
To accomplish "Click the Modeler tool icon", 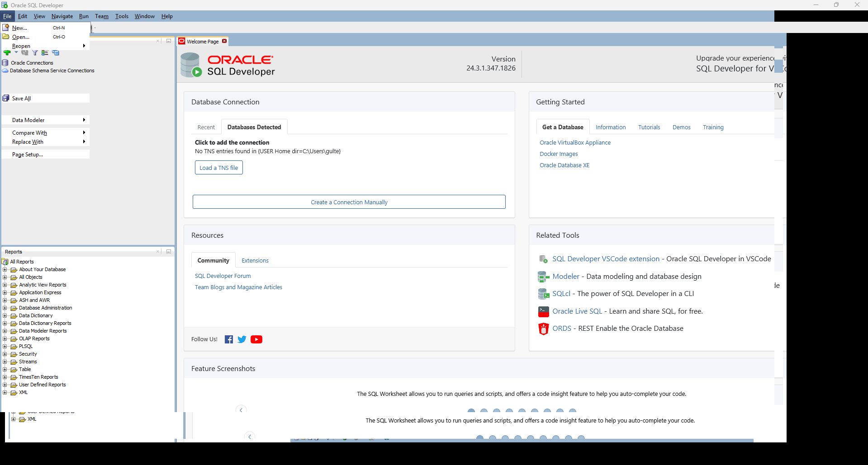I will click(x=543, y=277).
